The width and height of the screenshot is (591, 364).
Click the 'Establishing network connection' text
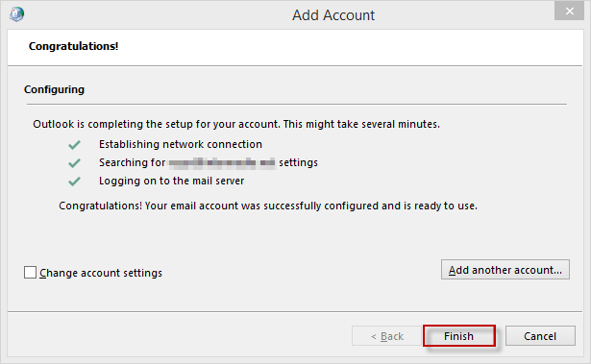[x=181, y=144]
